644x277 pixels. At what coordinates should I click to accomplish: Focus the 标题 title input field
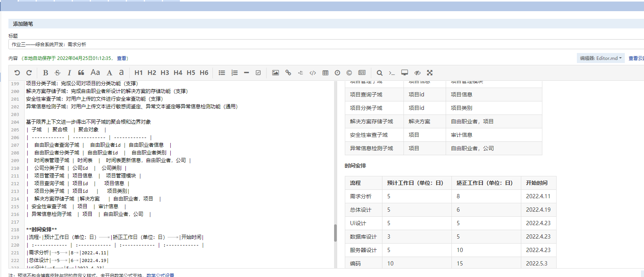coord(326,44)
